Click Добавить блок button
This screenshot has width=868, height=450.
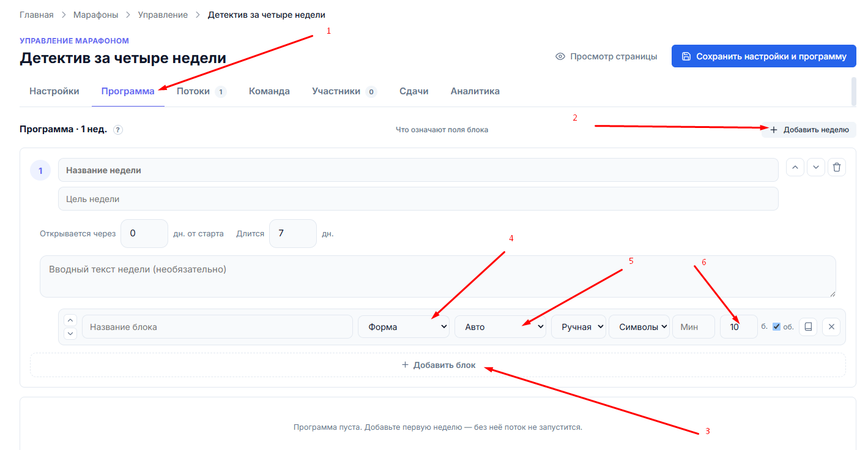tap(438, 365)
